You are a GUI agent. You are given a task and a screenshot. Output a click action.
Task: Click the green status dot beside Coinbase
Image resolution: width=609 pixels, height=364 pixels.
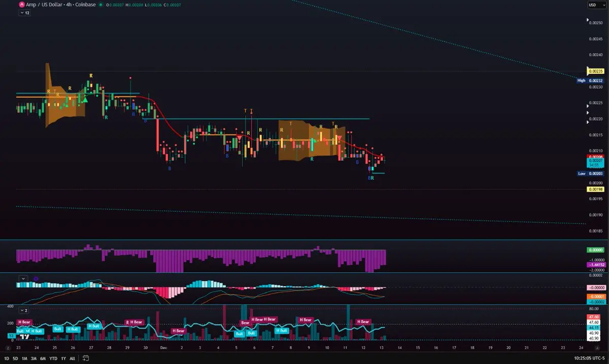click(x=100, y=5)
